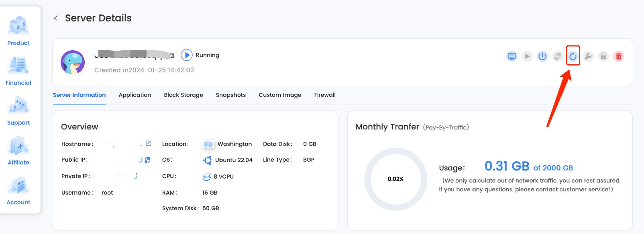644x234 pixels.
Task: Click the lock password icon
Action: click(603, 56)
